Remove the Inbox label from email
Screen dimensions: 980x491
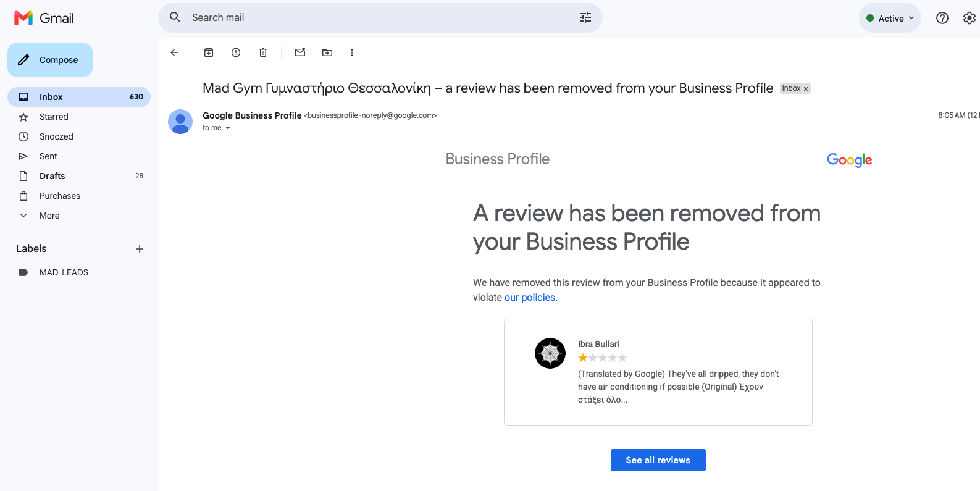click(806, 89)
